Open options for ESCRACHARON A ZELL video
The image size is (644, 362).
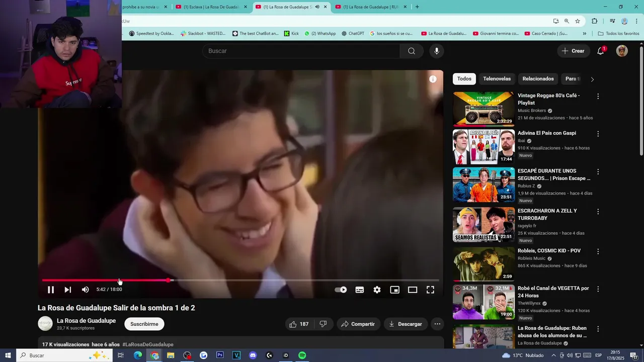(598, 212)
